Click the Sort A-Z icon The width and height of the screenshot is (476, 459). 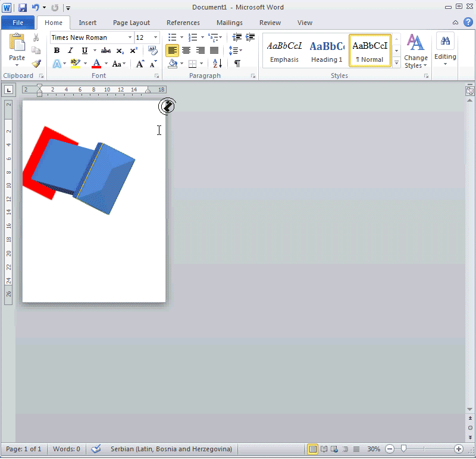[x=217, y=64]
